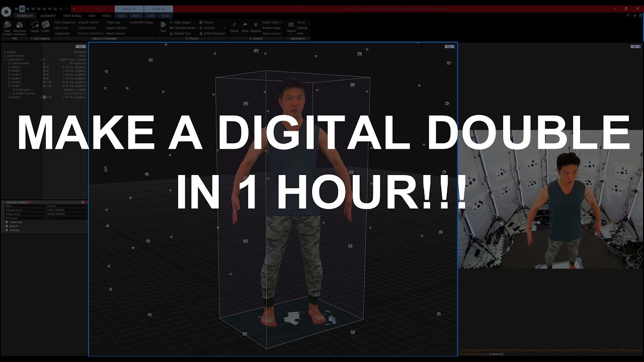Add images using the Inputs icon
The height and width of the screenshot is (362, 644).
(x=34, y=28)
